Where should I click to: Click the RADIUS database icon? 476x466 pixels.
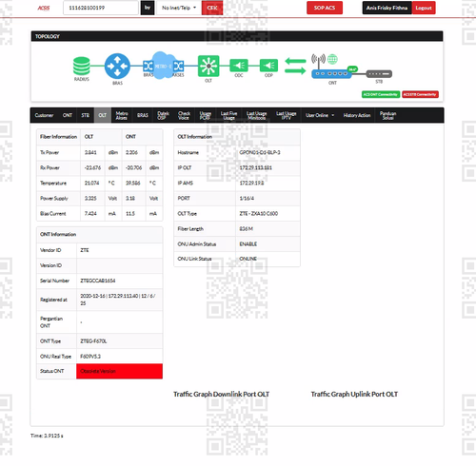pos(82,66)
